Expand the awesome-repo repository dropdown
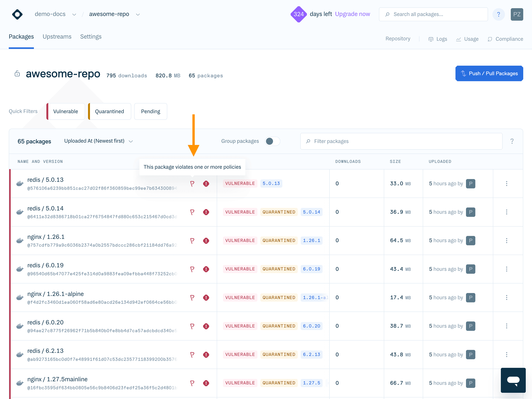The image size is (532, 399). pos(138,14)
